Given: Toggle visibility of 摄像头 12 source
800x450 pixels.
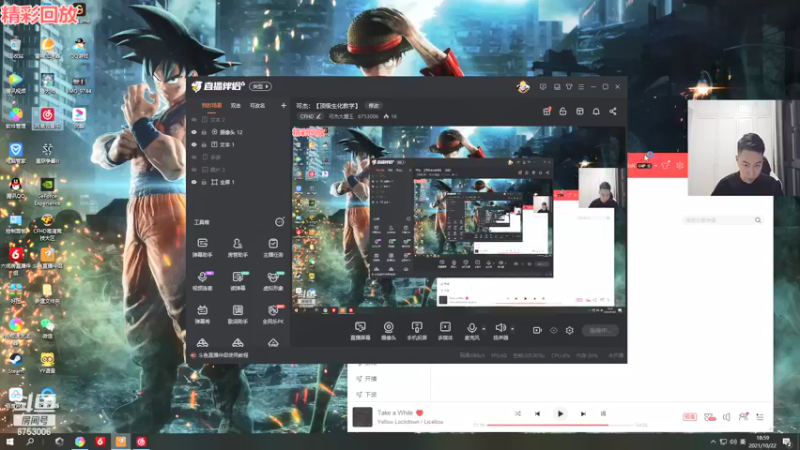Looking at the screenshot, I should click(194, 132).
